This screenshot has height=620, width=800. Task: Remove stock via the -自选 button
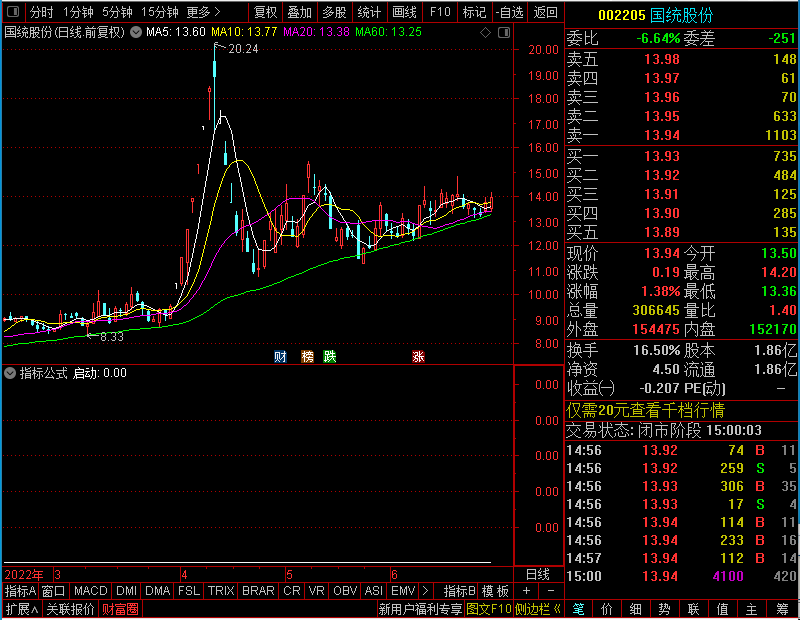point(509,12)
